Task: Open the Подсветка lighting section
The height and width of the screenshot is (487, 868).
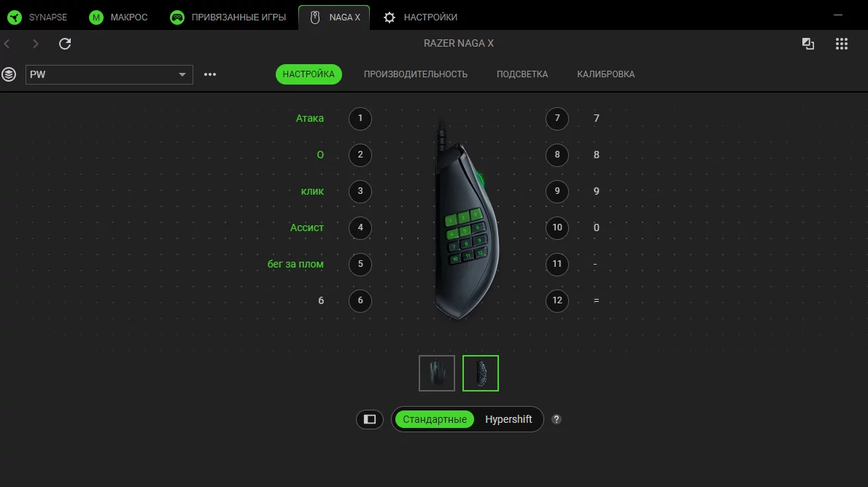Action: (x=522, y=74)
